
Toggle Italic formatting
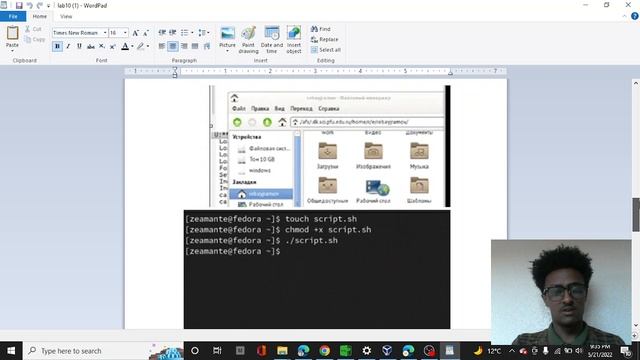[x=68, y=47]
